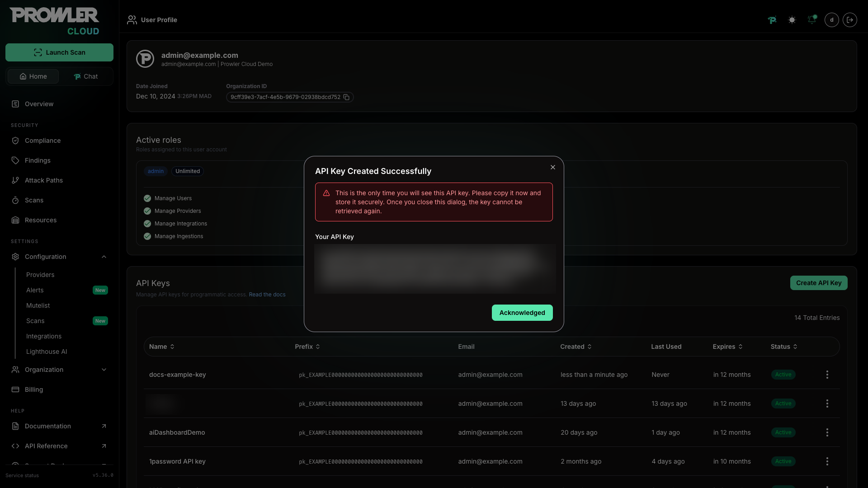This screenshot has width=868, height=488.
Task: Copy the Organization ID
Action: click(x=346, y=97)
